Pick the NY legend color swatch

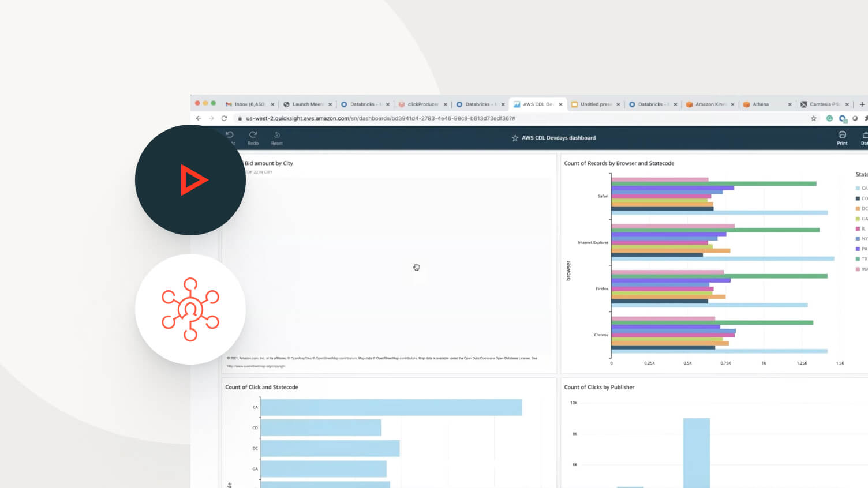[x=858, y=239]
